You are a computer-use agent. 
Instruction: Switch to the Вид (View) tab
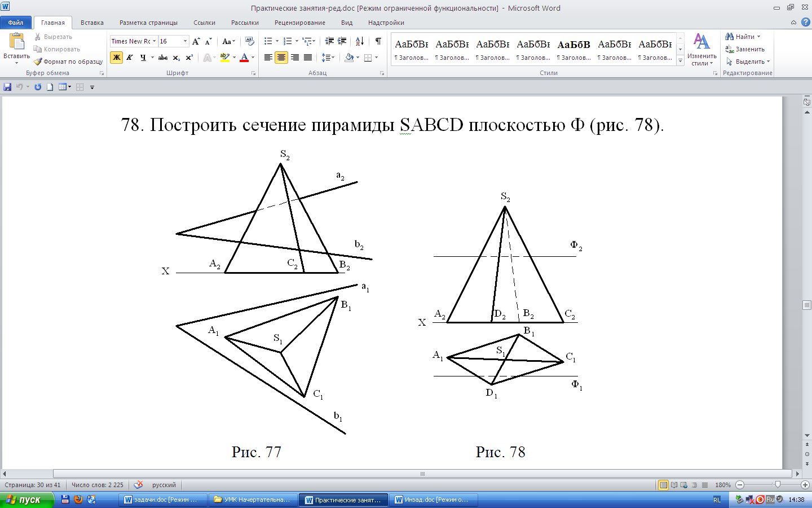[347, 23]
